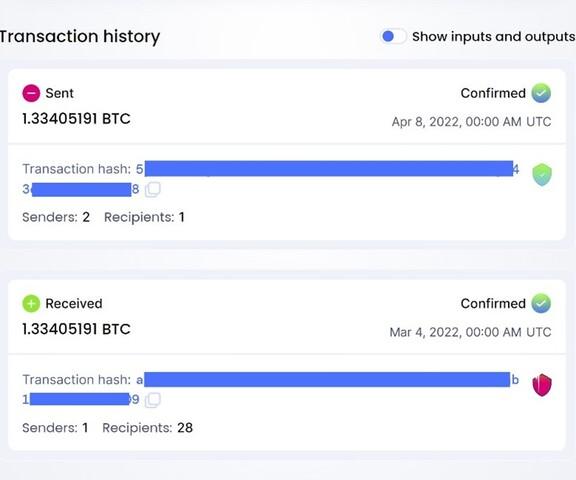Click Senders: 2 in Sent transaction
Screen dimensions: 576x480
click(56, 217)
